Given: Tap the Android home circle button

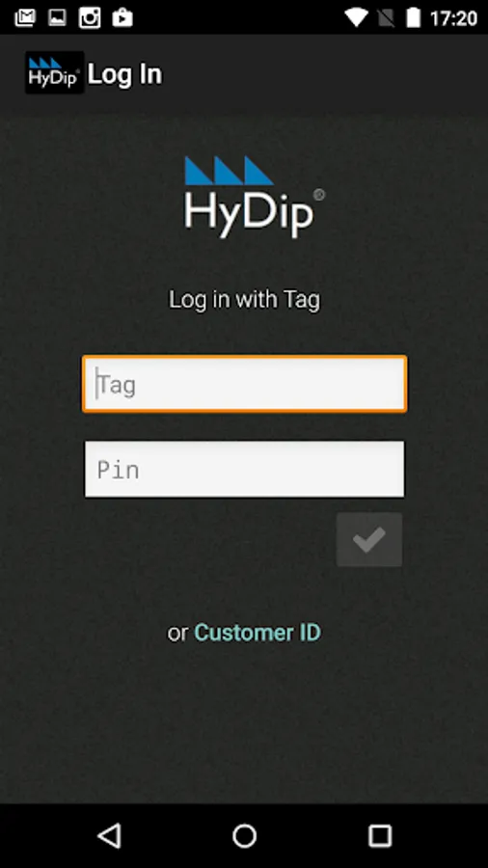Looking at the screenshot, I should pyautogui.click(x=244, y=835).
